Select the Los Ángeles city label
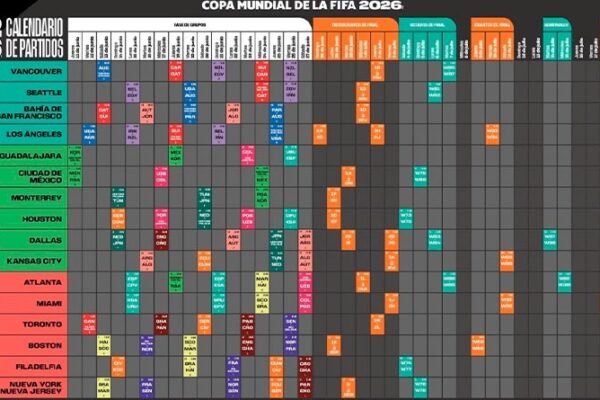 [x=34, y=134]
